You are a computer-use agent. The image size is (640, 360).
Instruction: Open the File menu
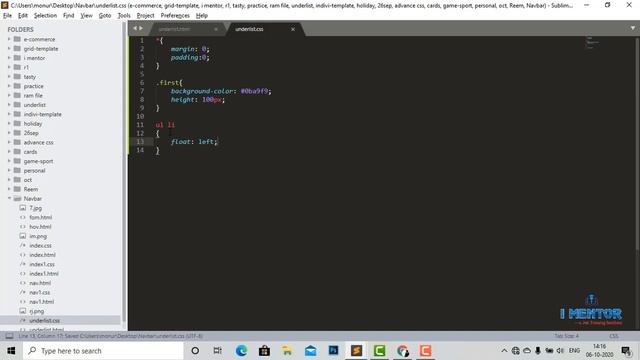pyautogui.click(x=7, y=16)
